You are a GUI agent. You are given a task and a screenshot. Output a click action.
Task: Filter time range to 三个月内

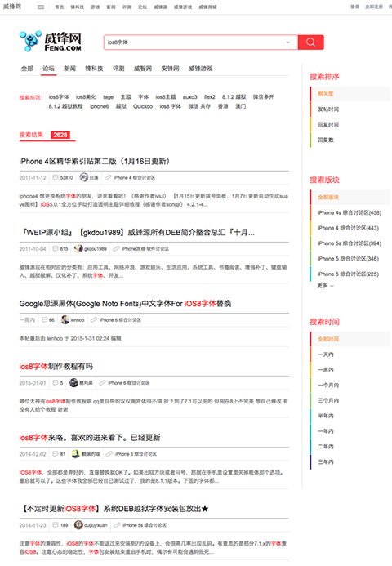tap(328, 400)
